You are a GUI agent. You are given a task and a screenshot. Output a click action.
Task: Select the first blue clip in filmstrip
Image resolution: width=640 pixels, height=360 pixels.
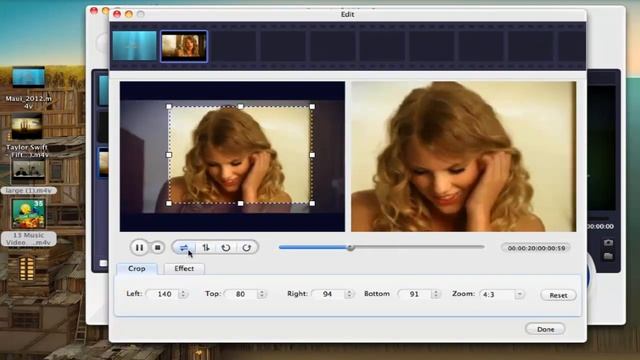pyautogui.click(x=134, y=46)
